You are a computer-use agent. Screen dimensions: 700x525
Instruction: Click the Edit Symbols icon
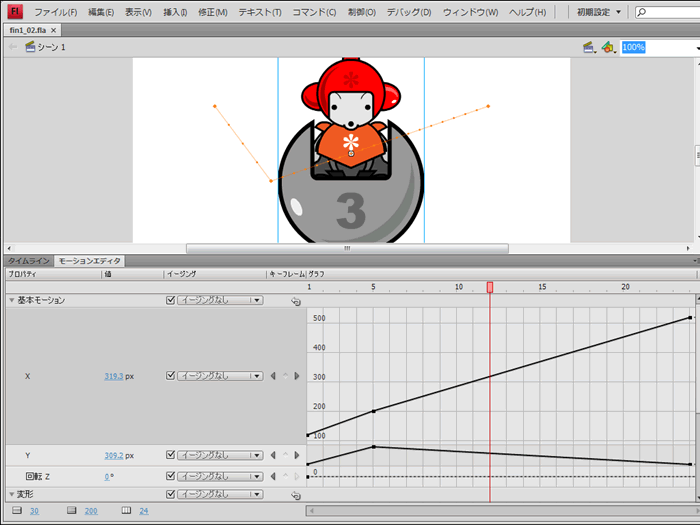point(607,47)
